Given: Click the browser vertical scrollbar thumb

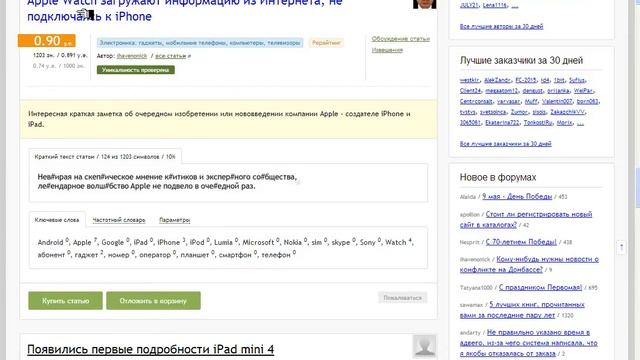Looking at the screenshot, I should pos(637,188).
